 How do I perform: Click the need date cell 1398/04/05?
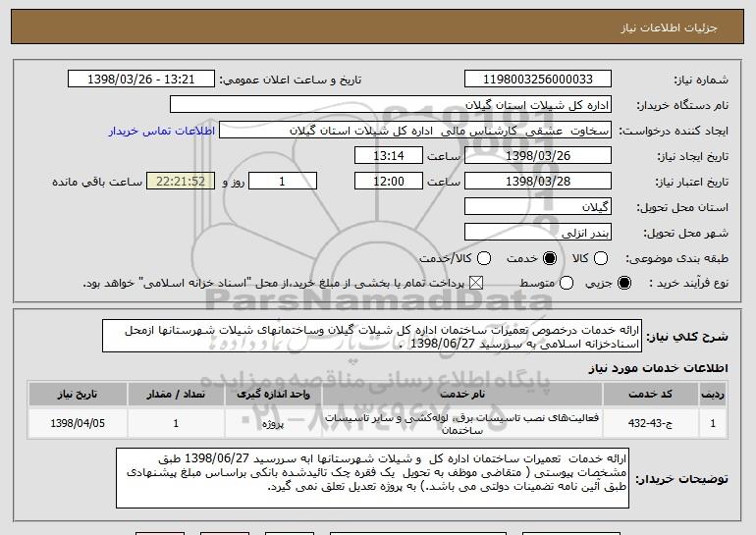coord(78,423)
